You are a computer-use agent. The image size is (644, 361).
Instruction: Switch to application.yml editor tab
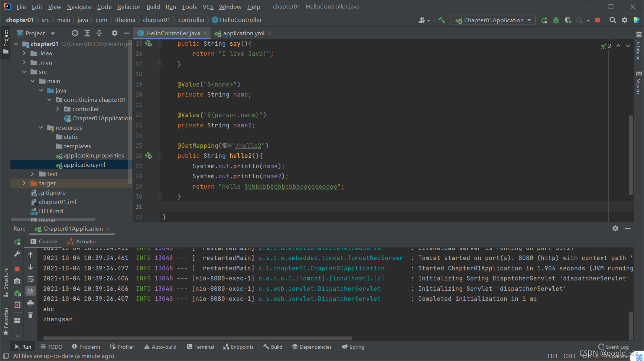coord(243,33)
